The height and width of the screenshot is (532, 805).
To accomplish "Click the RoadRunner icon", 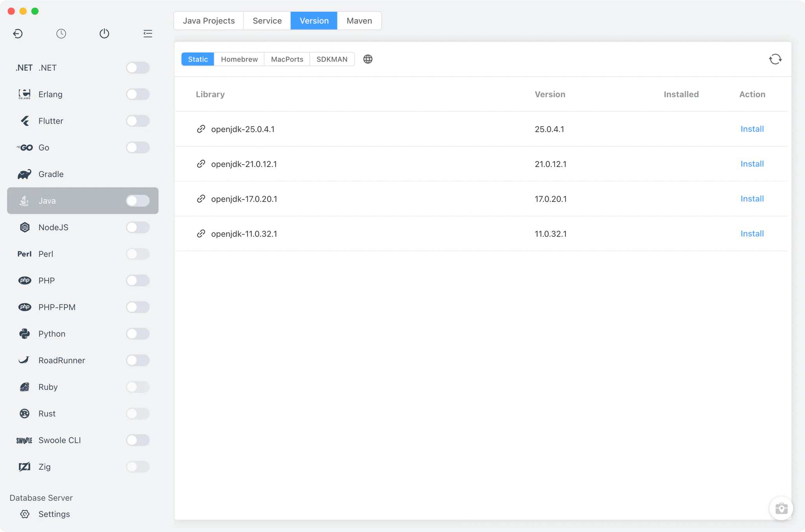I will pyautogui.click(x=24, y=360).
